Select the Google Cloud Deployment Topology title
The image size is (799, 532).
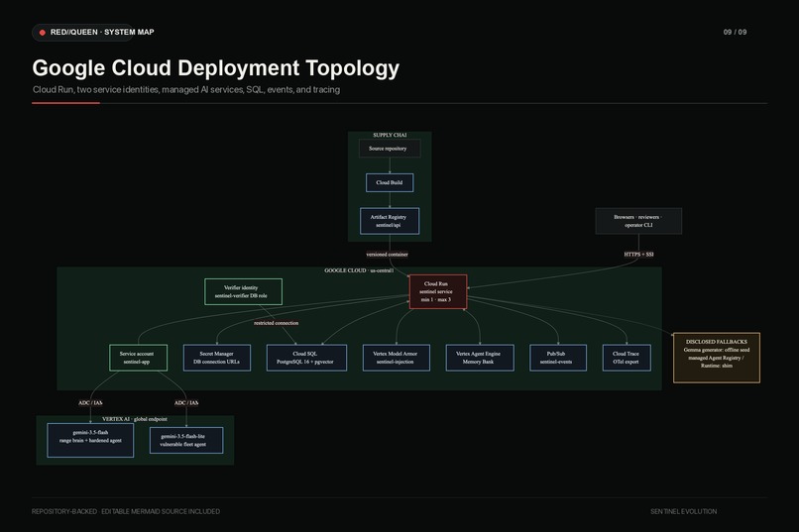[x=215, y=68]
